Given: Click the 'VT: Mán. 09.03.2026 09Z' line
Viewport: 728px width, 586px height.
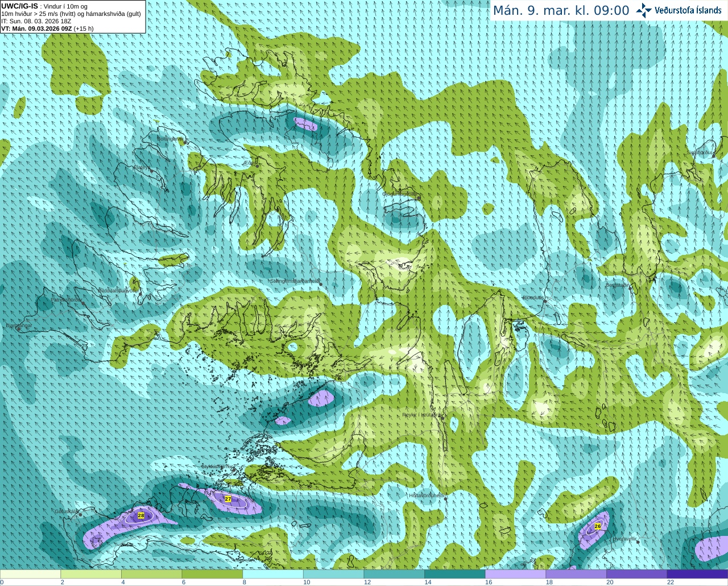Looking at the screenshot, I should coord(36,28).
